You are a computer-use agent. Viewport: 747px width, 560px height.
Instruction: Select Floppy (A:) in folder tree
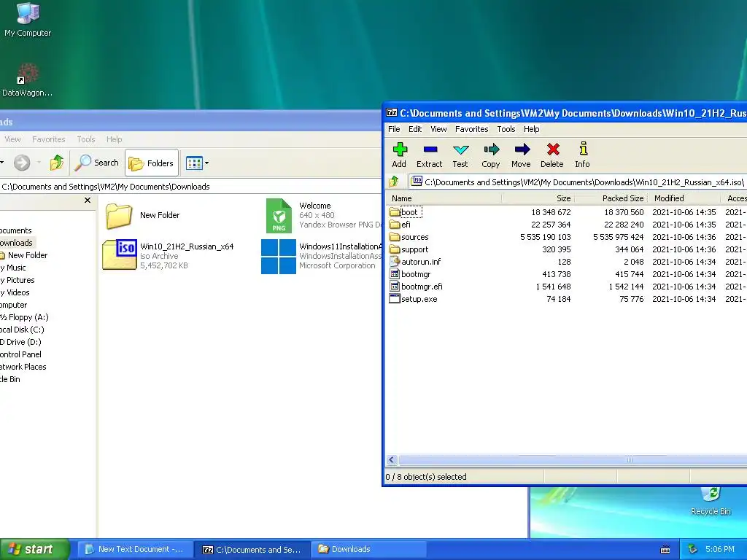click(x=24, y=317)
